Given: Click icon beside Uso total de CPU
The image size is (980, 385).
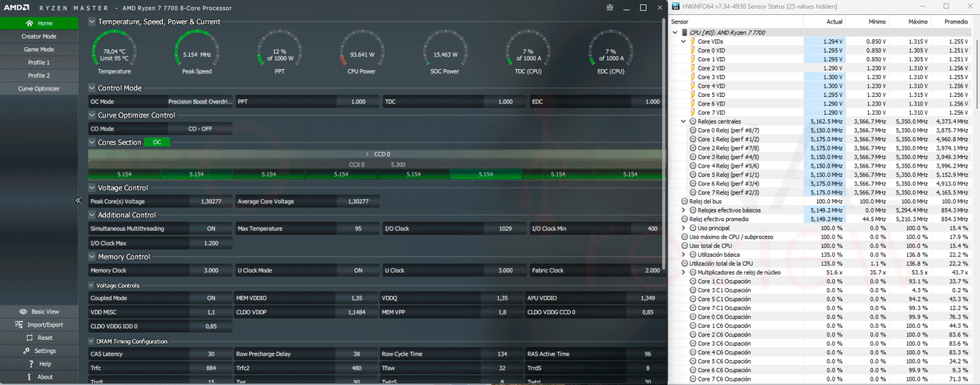Looking at the screenshot, I should tap(685, 246).
